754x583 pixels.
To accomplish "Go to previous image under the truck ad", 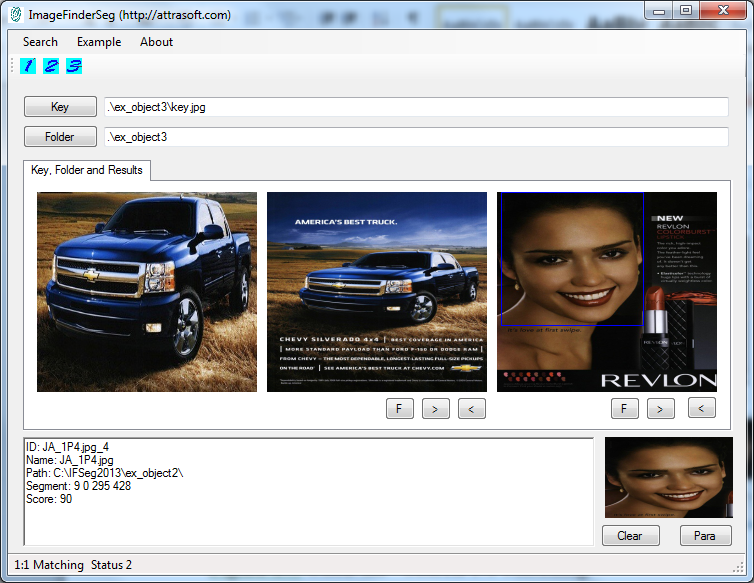I will [472, 409].
